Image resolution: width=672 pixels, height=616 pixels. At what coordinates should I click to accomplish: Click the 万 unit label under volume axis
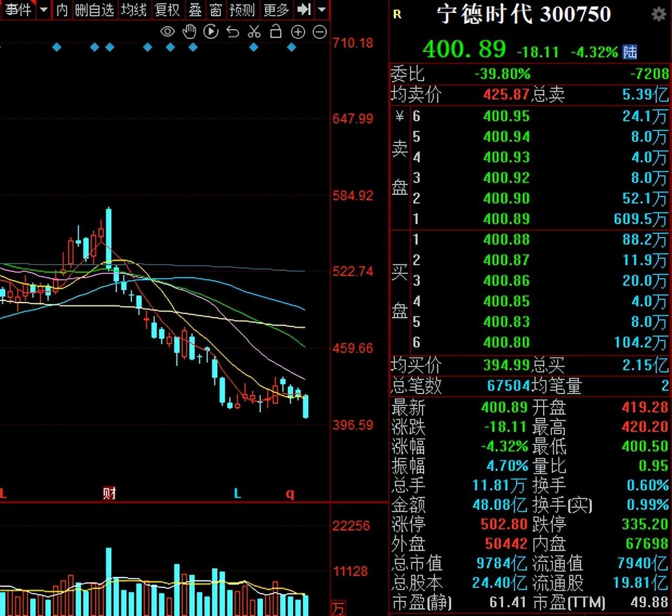click(x=338, y=608)
